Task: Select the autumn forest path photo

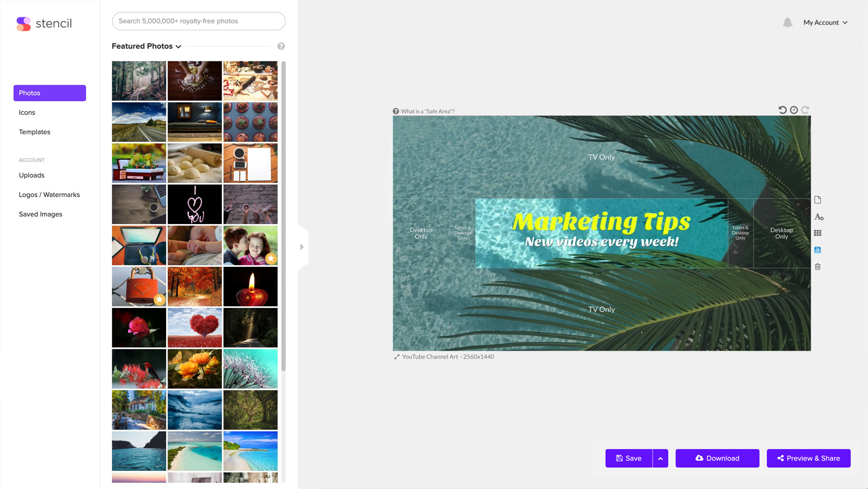Action: 195,286
